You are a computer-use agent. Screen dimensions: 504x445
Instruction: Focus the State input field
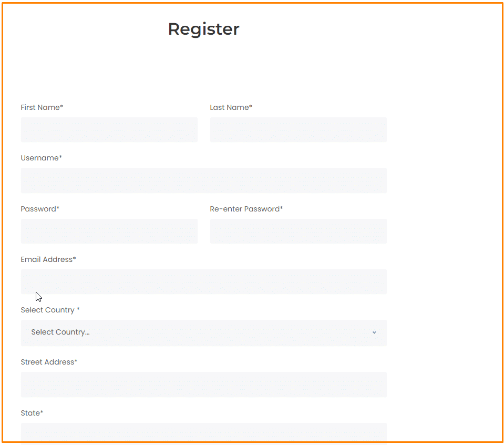(x=203, y=432)
